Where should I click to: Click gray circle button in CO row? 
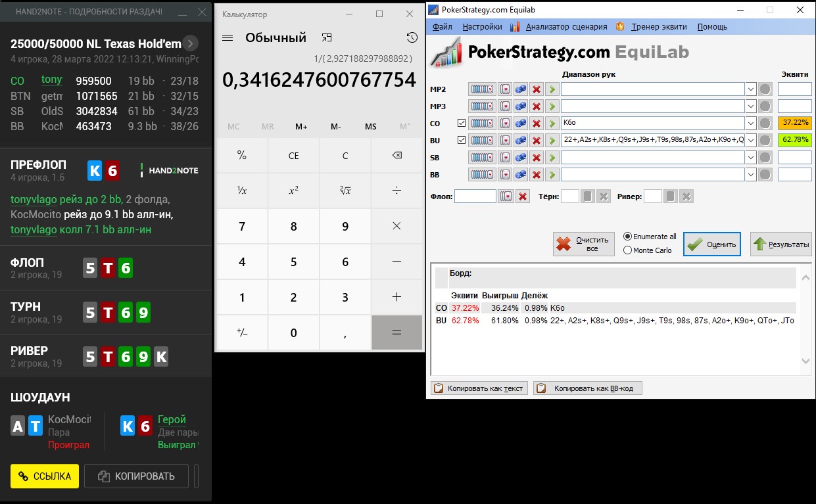765,123
